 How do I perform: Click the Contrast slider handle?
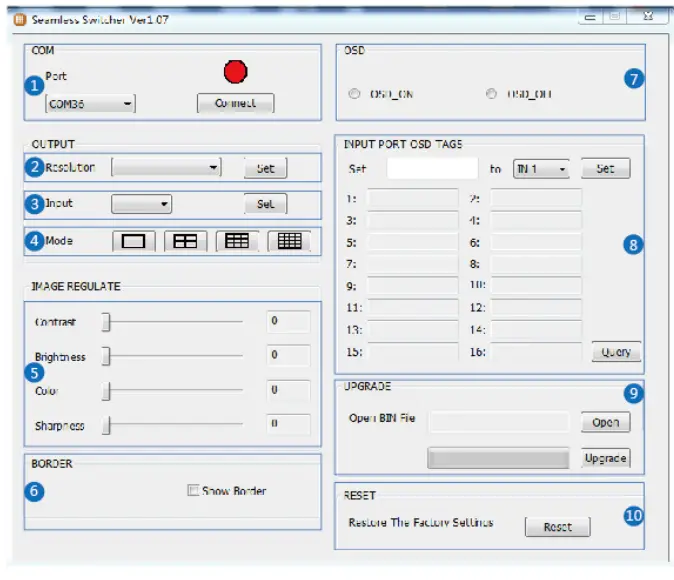[106, 322]
